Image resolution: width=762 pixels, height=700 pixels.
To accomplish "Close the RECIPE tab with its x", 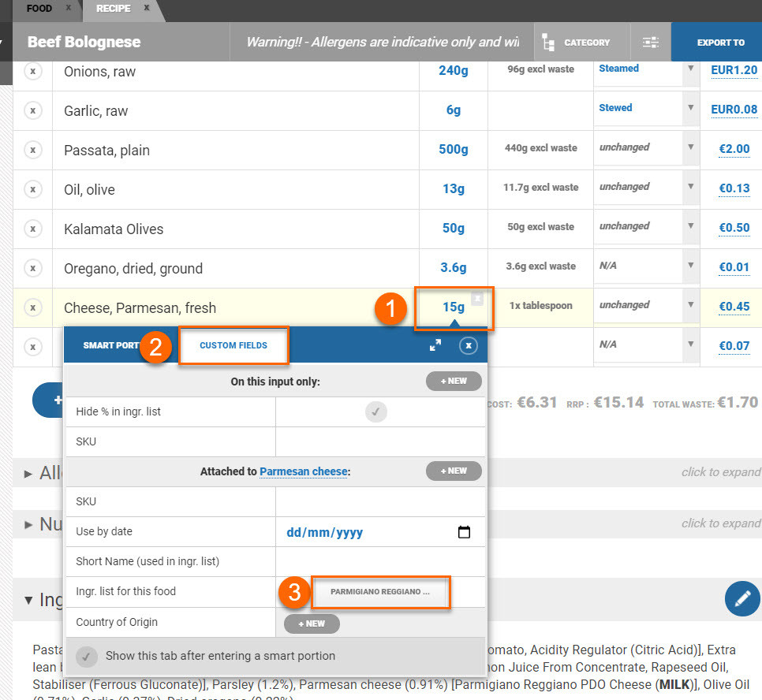I will tap(147, 8).
